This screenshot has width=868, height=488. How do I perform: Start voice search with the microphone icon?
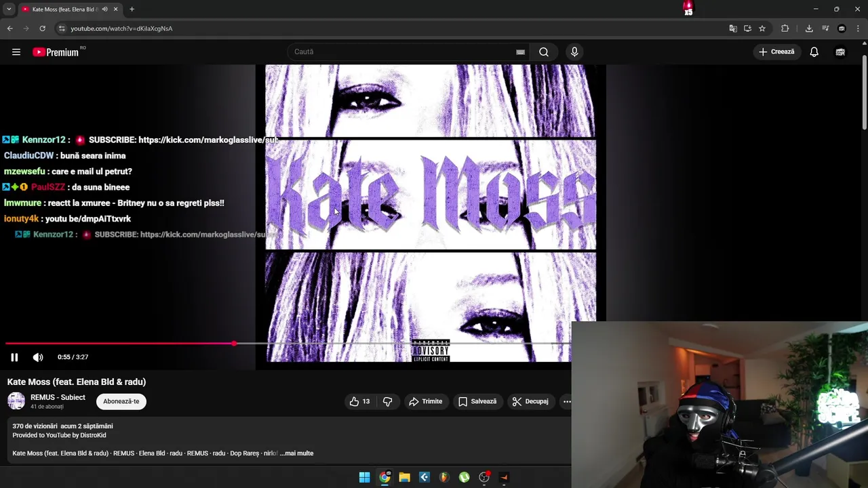[x=574, y=52]
